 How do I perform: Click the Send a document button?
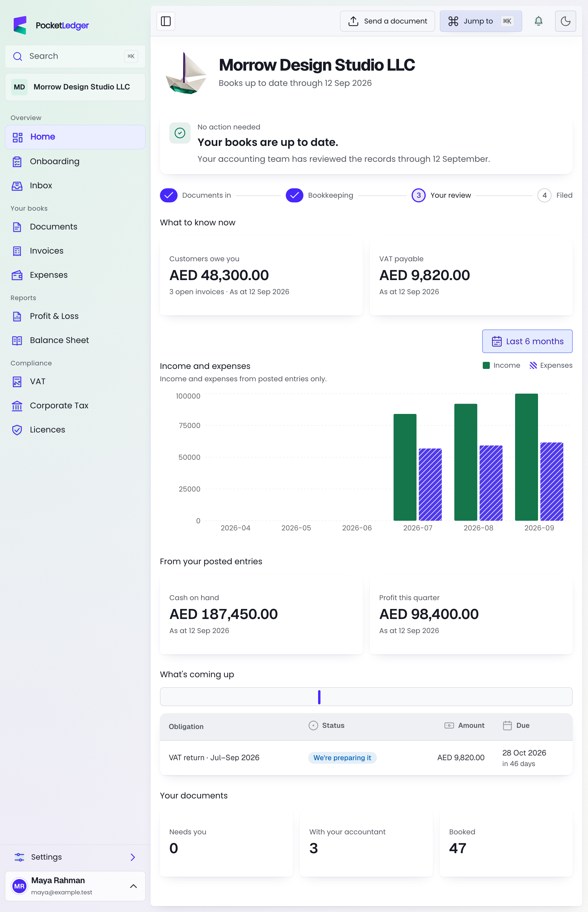pyautogui.click(x=387, y=21)
